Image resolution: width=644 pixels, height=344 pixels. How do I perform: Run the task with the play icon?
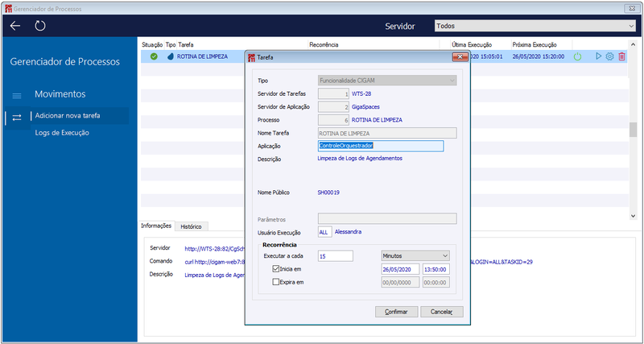click(x=598, y=56)
